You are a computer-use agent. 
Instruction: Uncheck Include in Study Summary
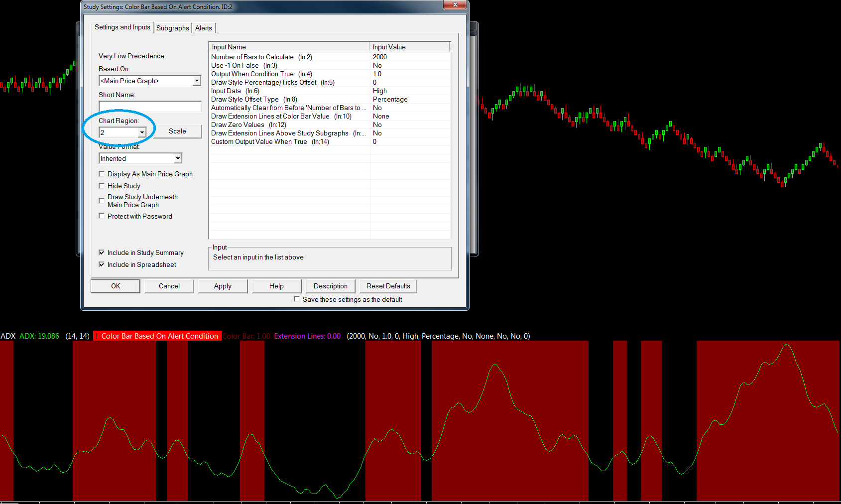[102, 252]
